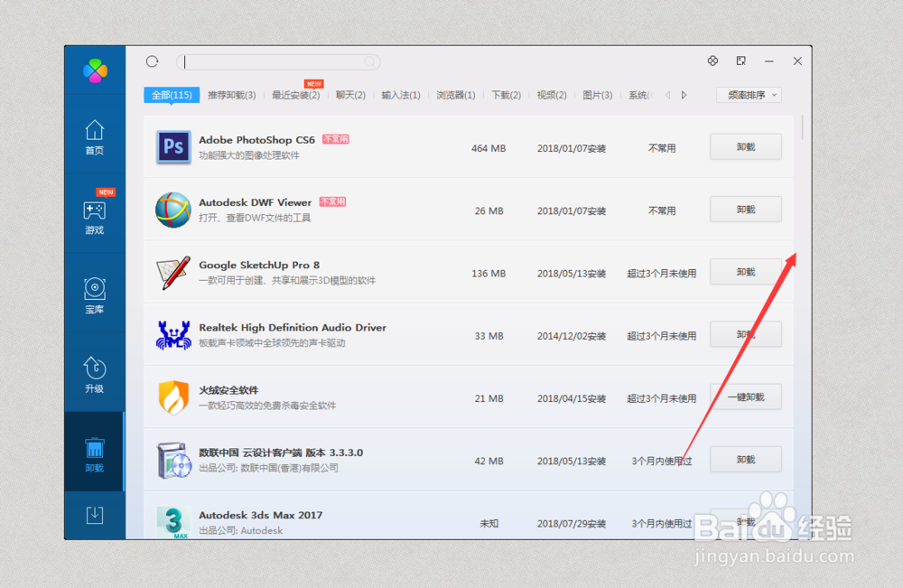Focus the search input field
The height and width of the screenshot is (588, 903).
coord(278,61)
